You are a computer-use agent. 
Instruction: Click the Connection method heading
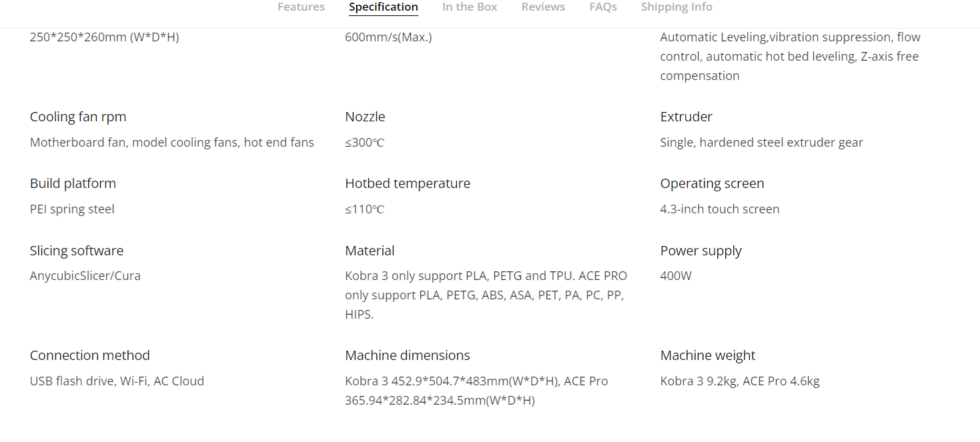(90, 355)
